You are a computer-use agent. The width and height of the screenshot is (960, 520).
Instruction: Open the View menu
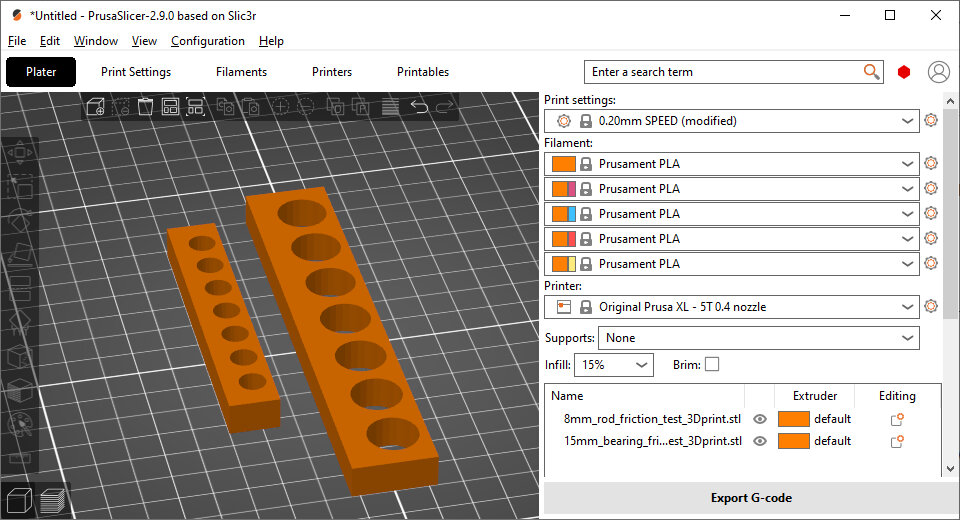click(x=144, y=41)
